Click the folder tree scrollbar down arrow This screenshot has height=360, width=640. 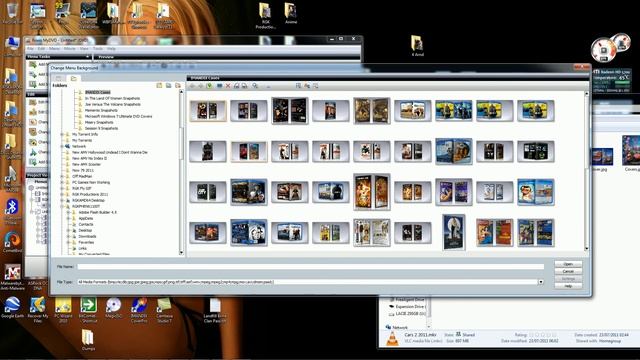coord(181,253)
